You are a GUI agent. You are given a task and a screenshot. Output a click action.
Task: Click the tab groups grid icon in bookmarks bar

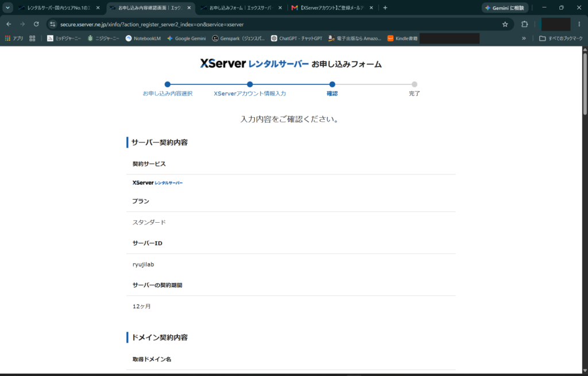(32, 38)
